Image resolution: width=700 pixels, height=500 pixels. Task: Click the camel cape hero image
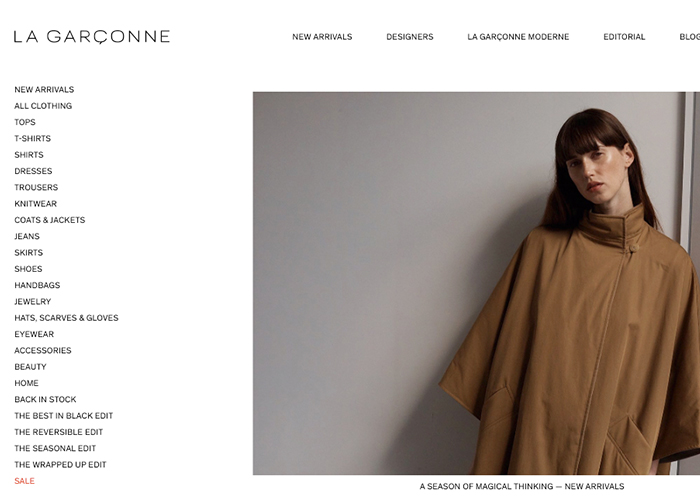click(476, 283)
